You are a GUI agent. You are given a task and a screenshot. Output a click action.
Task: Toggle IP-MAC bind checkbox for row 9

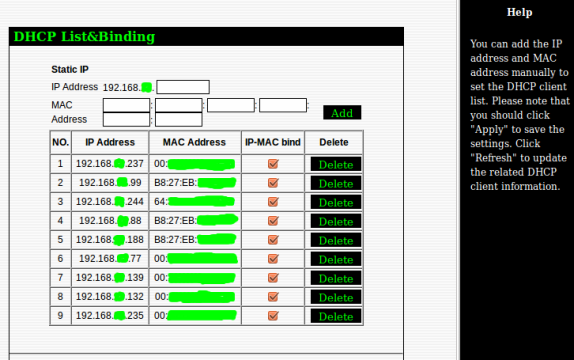(x=273, y=316)
